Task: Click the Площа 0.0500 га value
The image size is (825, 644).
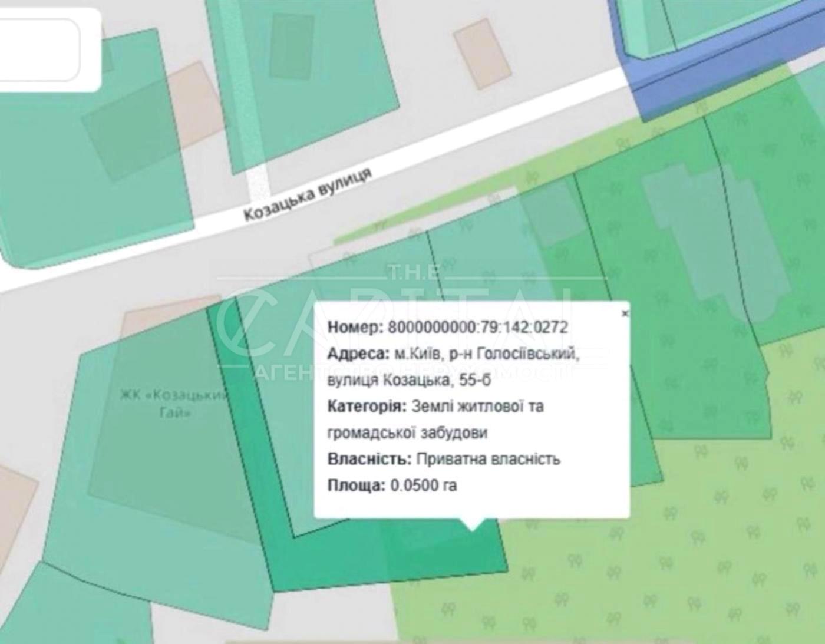Action: [423, 486]
